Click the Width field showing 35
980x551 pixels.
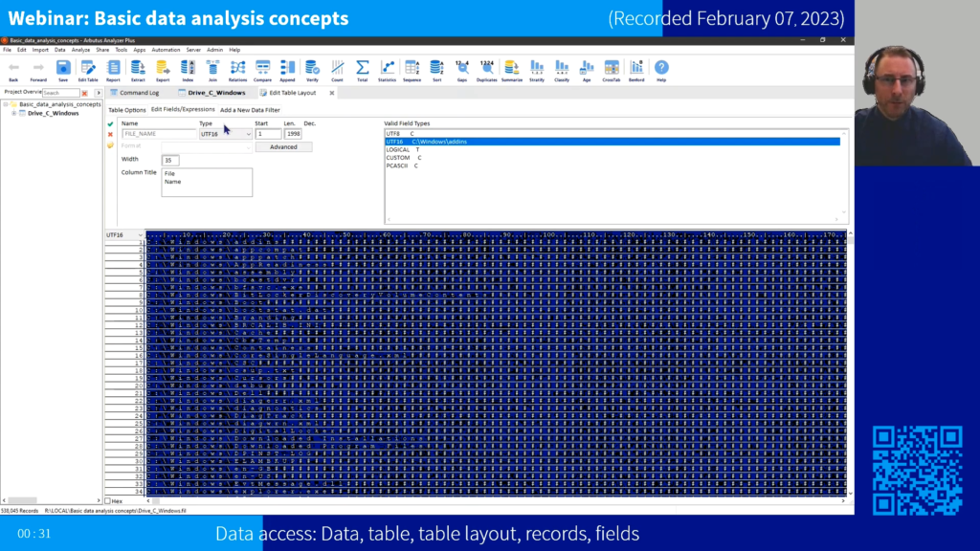point(170,160)
